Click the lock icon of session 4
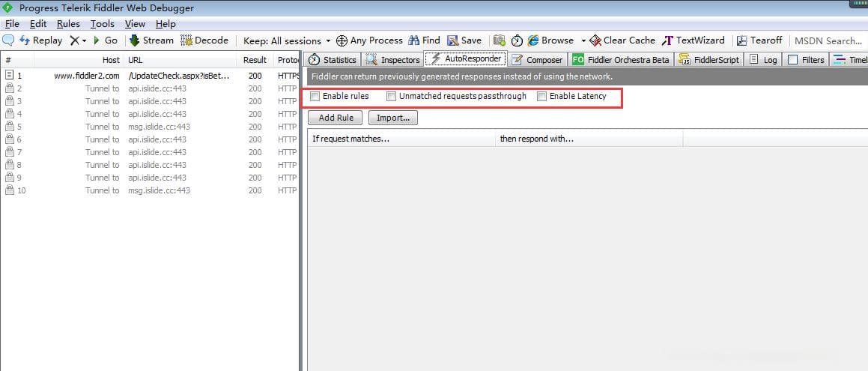This screenshot has width=868, height=371. point(10,113)
